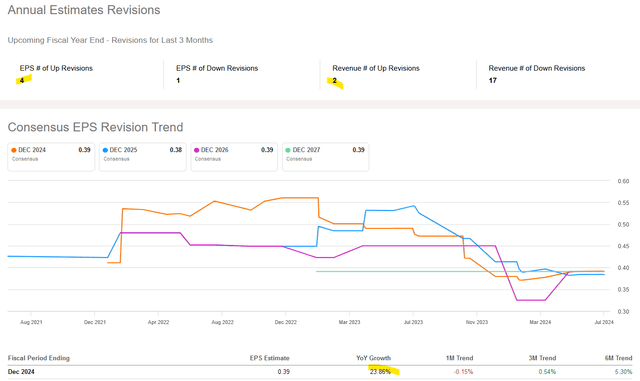Click the Revenue # of Down Revisions value 17

click(493, 80)
